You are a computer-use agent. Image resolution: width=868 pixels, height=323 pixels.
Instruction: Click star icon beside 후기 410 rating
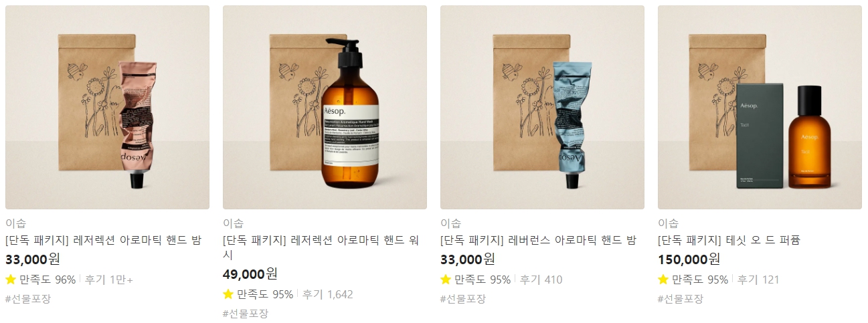click(446, 280)
